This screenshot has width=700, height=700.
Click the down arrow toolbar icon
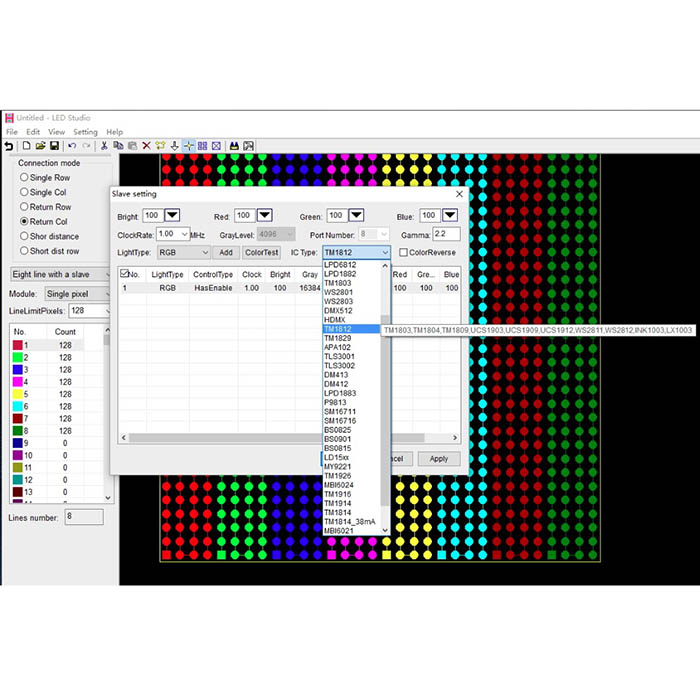(175, 146)
